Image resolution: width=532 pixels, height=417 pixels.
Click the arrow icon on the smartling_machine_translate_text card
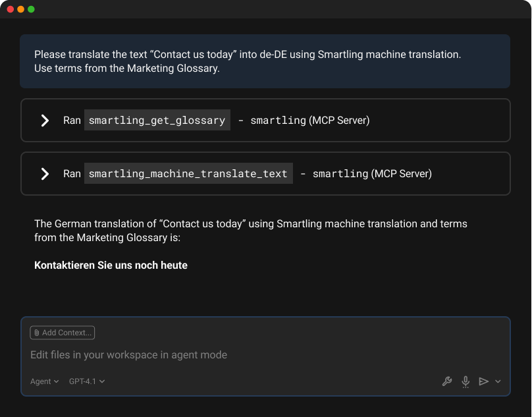(x=45, y=173)
